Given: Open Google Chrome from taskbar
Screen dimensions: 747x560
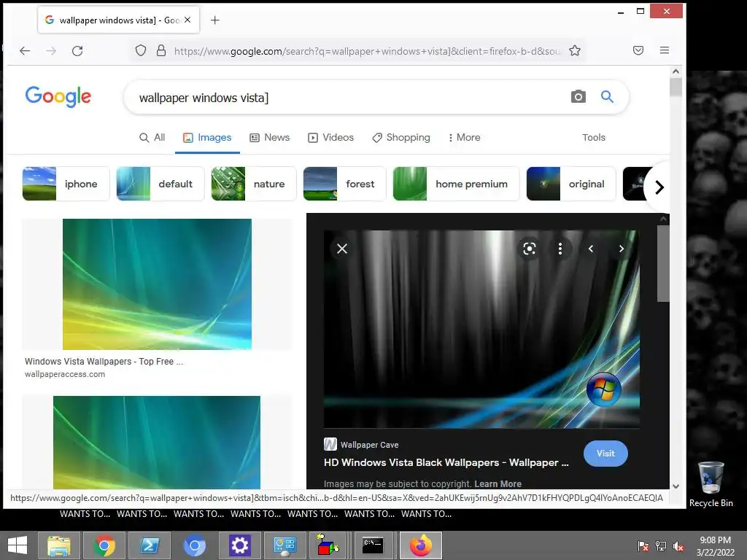Looking at the screenshot, I should [x=104, y=545].
